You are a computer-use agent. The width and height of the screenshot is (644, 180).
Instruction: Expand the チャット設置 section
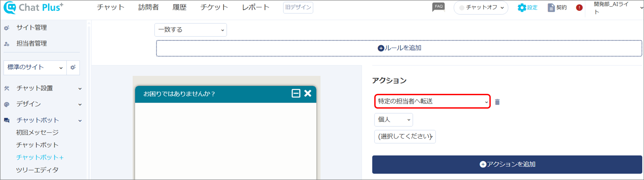[80, 89]
